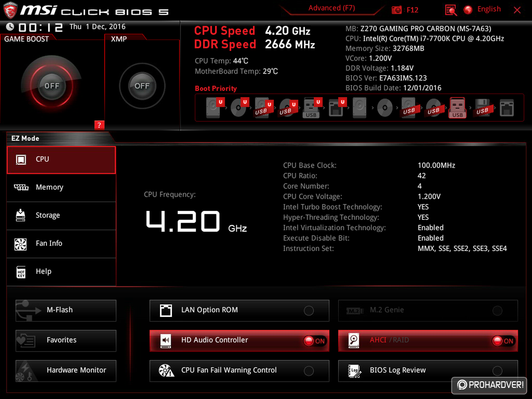The height and width of the screenshot is (399, 532).
Task: Select the UEFI CD/DVD boot device icon
Action: point(239,108)
